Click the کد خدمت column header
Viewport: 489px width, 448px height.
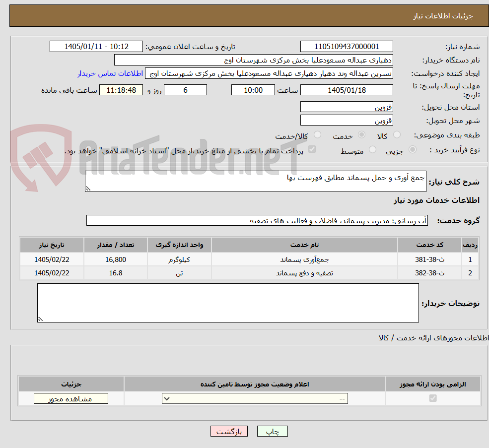(x=429, y=245)
